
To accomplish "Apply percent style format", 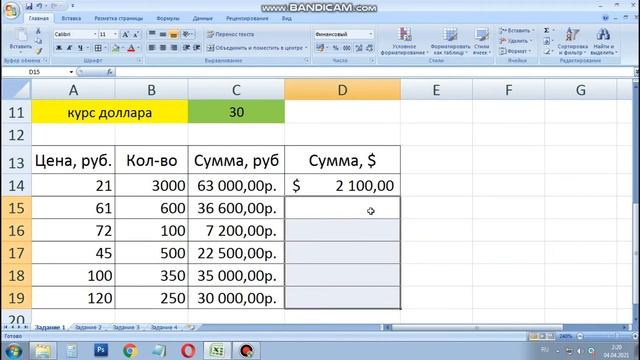I will click(336, 48).
